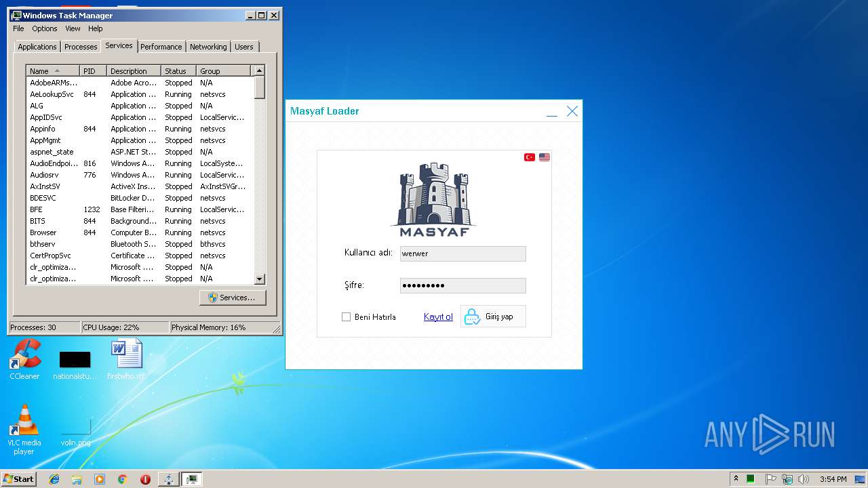The image size is (868, 488).
Task: Switch to the Applications tab
Action: (37, 47)
